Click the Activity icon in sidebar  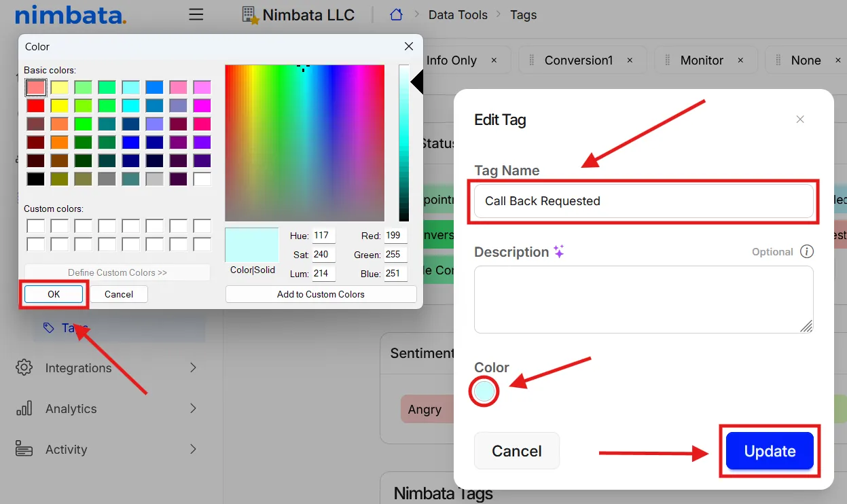[x=24, y=449]
